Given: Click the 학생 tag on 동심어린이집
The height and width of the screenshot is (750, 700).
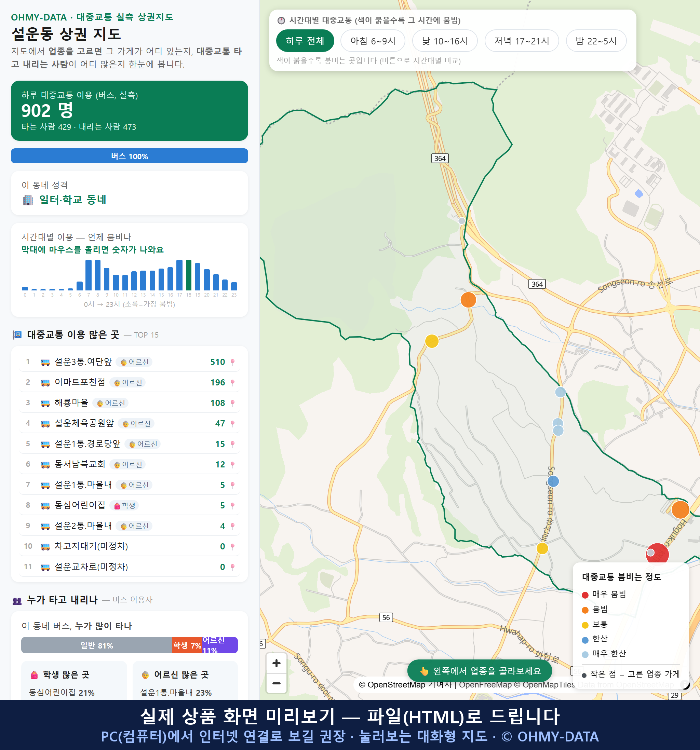Looking at the screenshot, I should pos(124,506).
